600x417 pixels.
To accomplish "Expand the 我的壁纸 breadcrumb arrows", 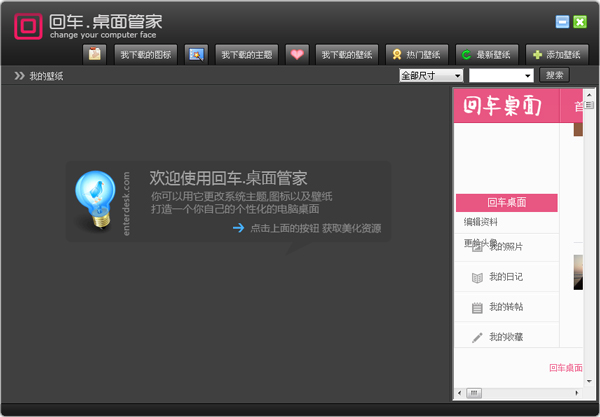I will click(x=19, y=76).
